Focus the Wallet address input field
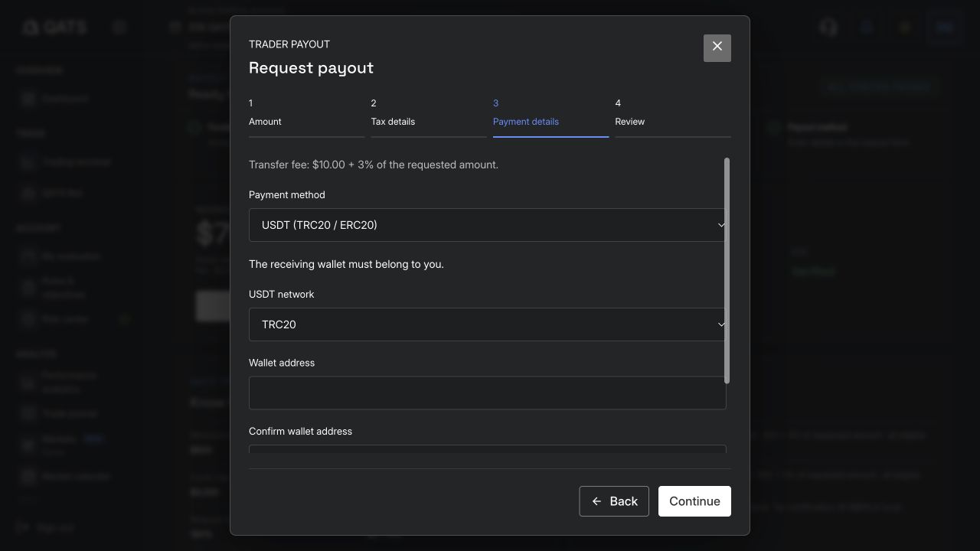Image resolution: width=980 pixels, height=551 pixels. pyautogui.click(x=487, y=393)
